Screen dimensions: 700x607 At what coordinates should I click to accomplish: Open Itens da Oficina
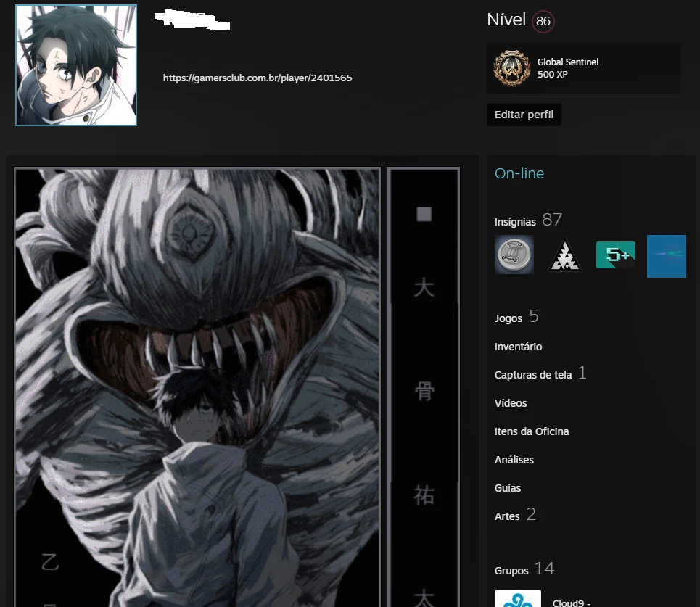point(532,431)
